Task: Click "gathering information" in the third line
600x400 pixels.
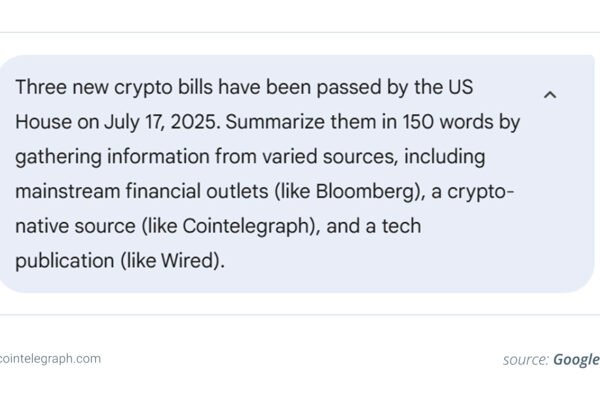Action: click(x=112, y=157)
